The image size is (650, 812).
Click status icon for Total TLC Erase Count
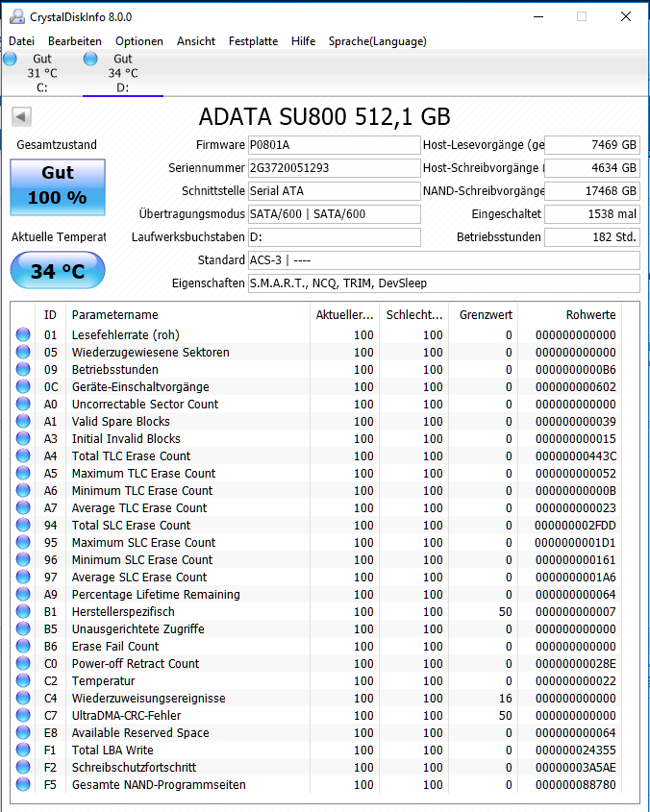tap(23, 455)
